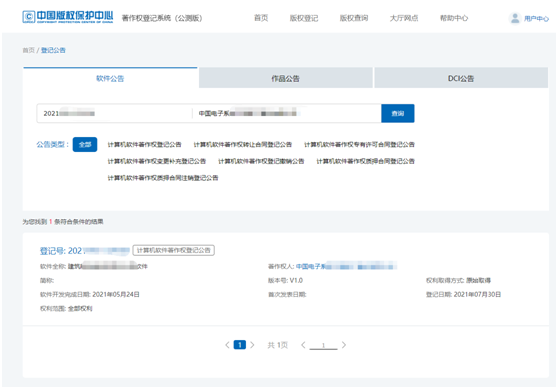Open the 登记号 result title link
Viewport: 558px width, 389px height.
coord(85,251)
